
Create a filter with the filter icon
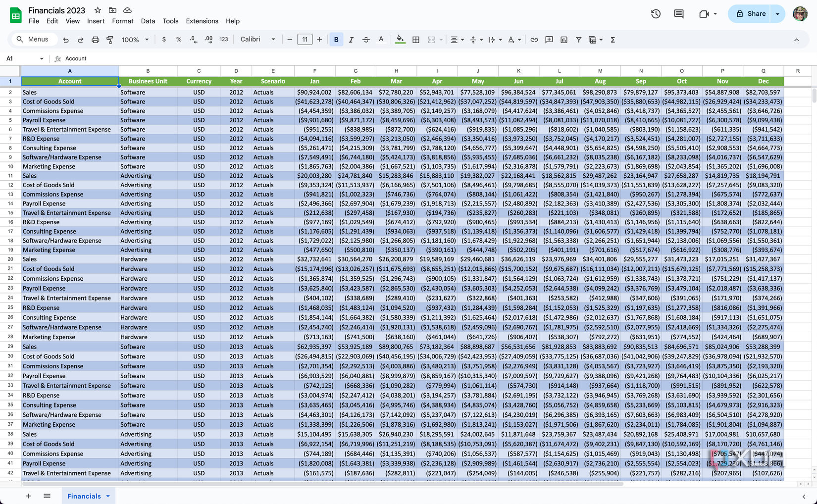pos(578,40)
